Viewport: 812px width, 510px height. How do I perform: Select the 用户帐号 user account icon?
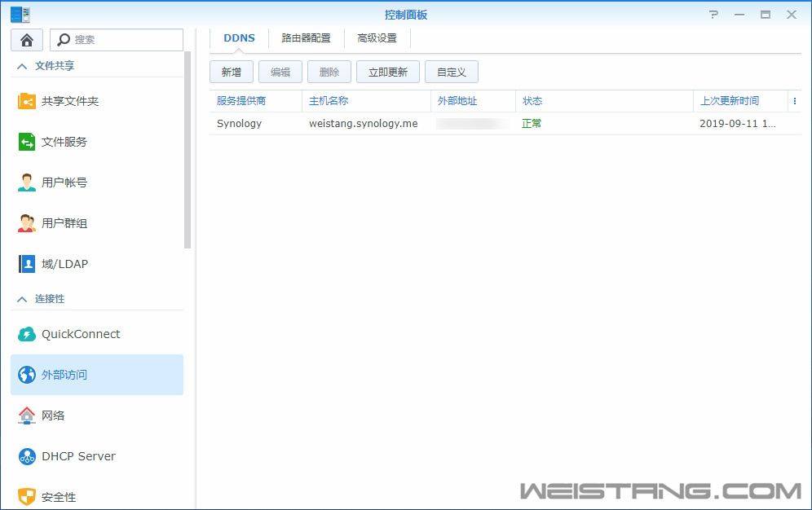[x=27, y=182]
